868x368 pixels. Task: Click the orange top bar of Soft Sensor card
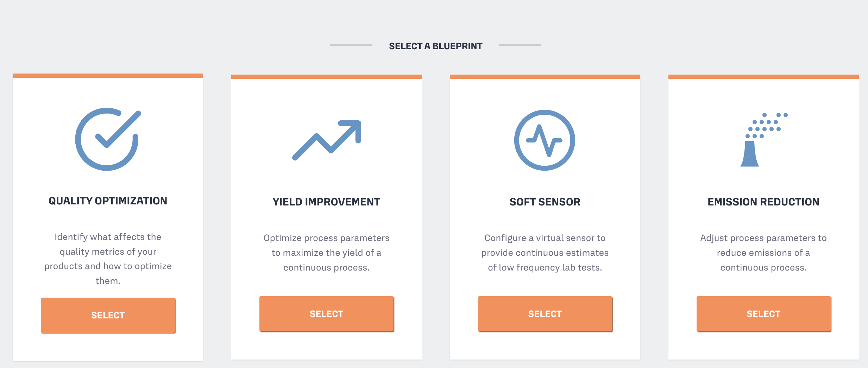(545, 77)
